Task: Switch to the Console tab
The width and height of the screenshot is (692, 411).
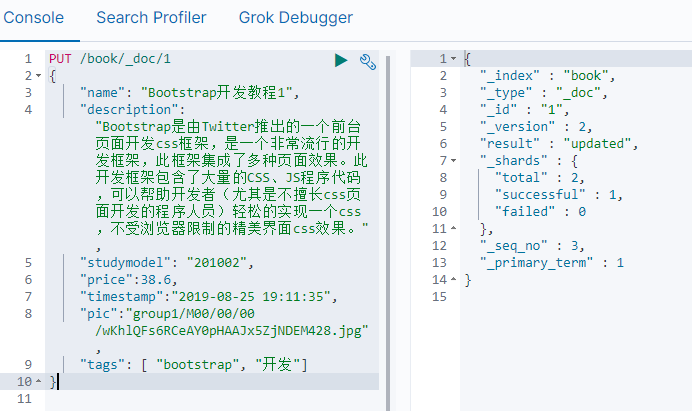Action: (34, 18)
